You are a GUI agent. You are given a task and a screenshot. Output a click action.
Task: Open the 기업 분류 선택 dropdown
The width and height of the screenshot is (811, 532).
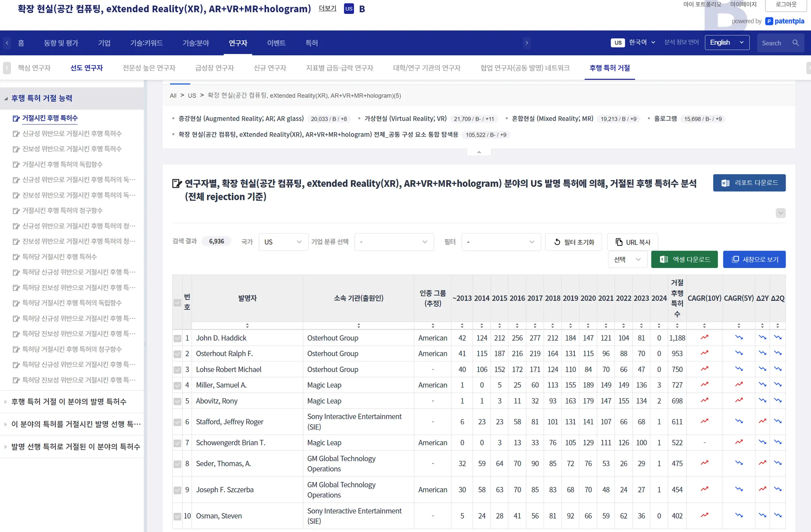(x=394, y=242)
